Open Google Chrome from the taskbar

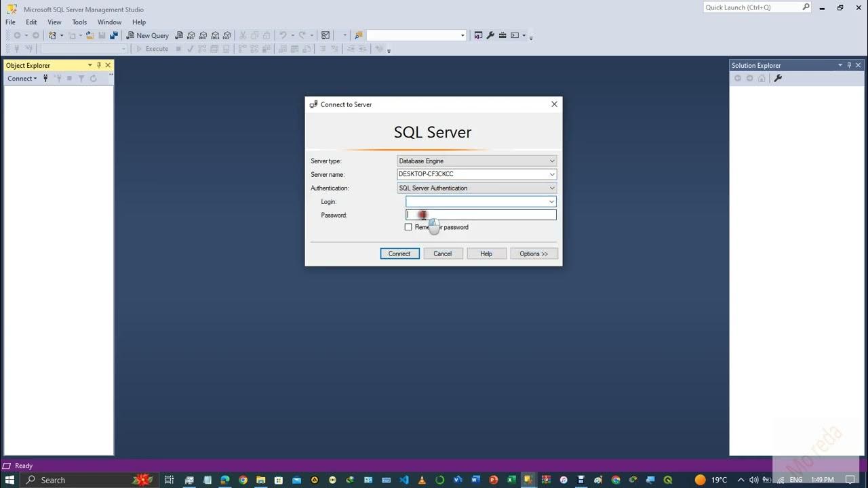(243, 480)
